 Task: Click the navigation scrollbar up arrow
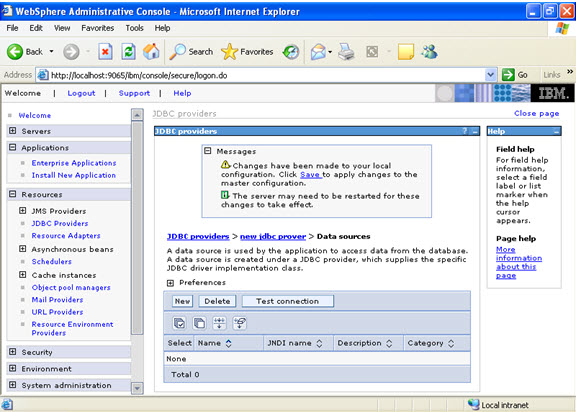[x=137, y=115]
